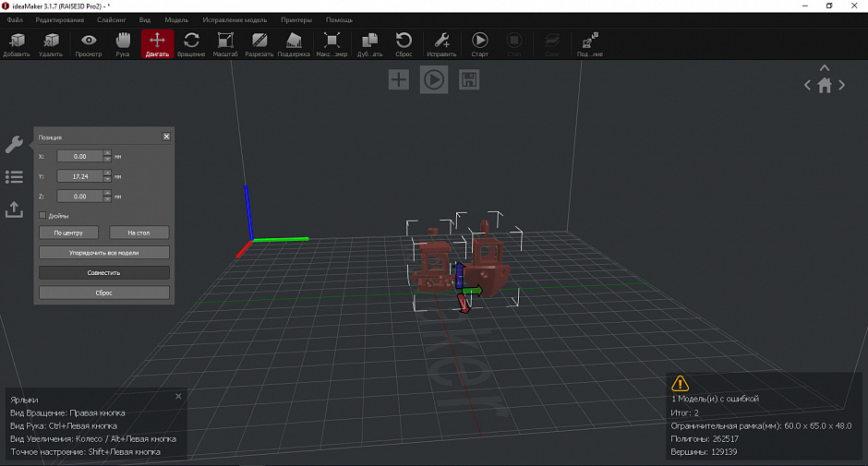Screen dimensions: 868x466
Task: Click the Удалить (Delete) toolbar icon
Action: tap(51, 43)
